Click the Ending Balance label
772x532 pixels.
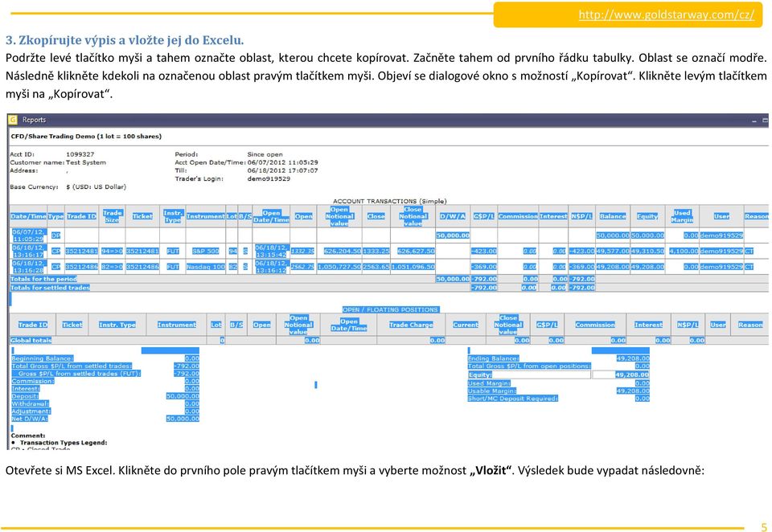click(493, 358)
